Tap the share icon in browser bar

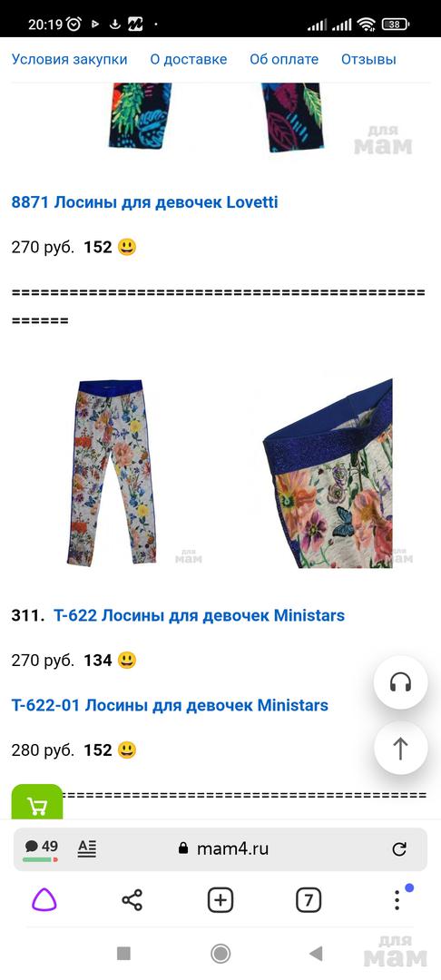132,900
